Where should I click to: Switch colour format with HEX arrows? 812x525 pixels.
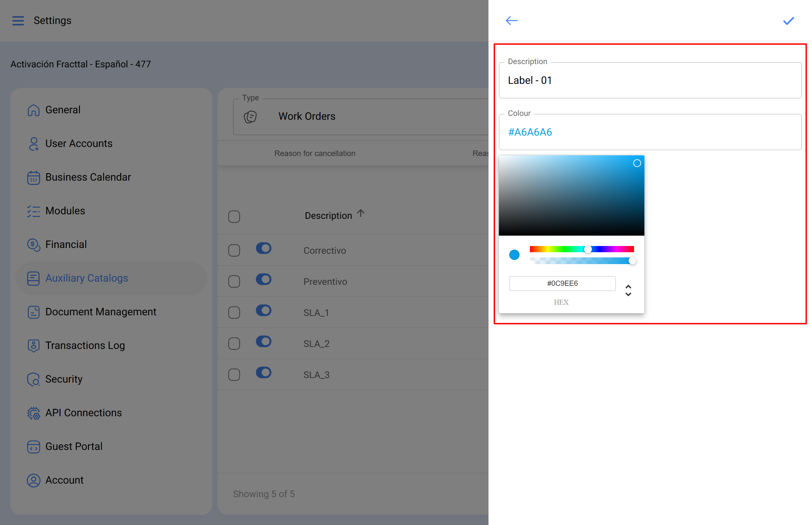628,290
